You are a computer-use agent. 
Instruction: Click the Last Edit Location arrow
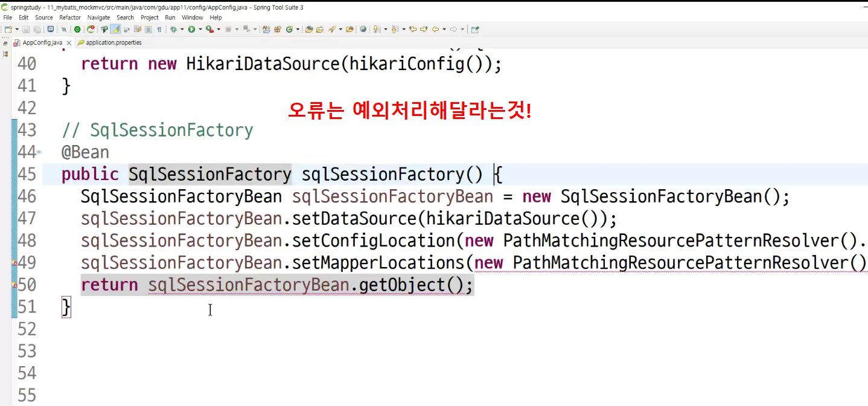413,29
